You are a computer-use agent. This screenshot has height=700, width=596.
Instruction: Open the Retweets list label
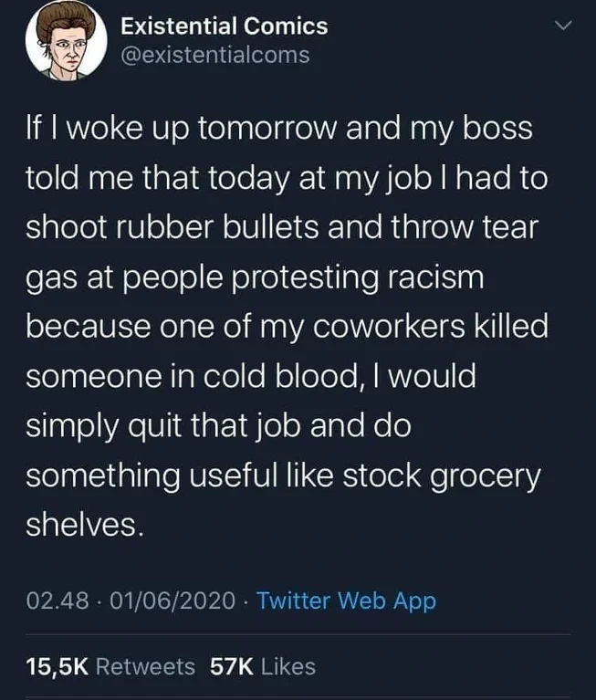[x=145, y=667]
